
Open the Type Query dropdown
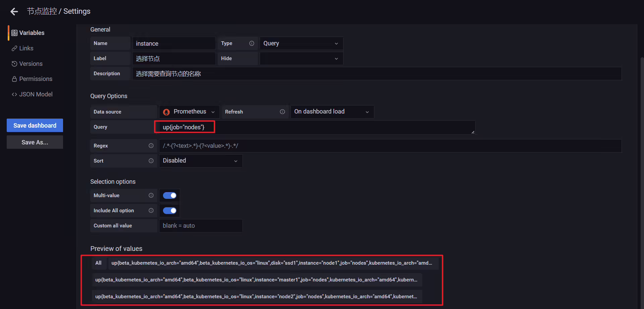coord(301,43)
